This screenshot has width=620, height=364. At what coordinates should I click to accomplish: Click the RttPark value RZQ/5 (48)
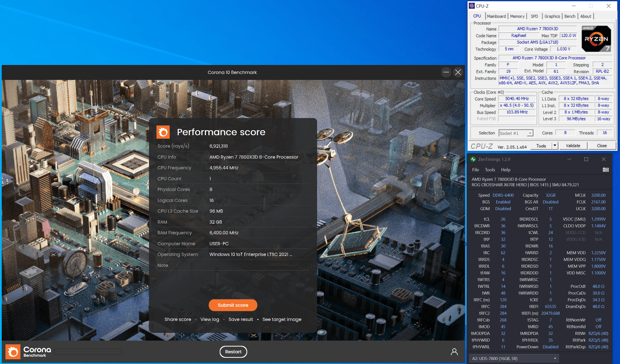598,340
